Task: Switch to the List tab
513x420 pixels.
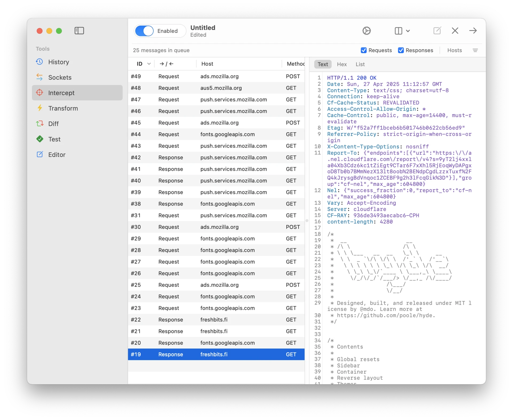Action: [360, 64]
